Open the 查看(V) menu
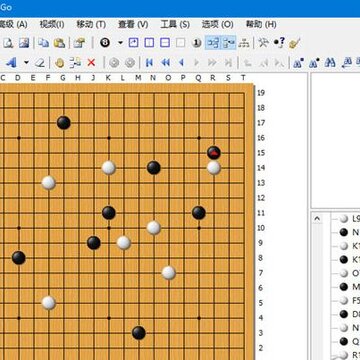Screen dimensions: 360x360 coord(133,24)
